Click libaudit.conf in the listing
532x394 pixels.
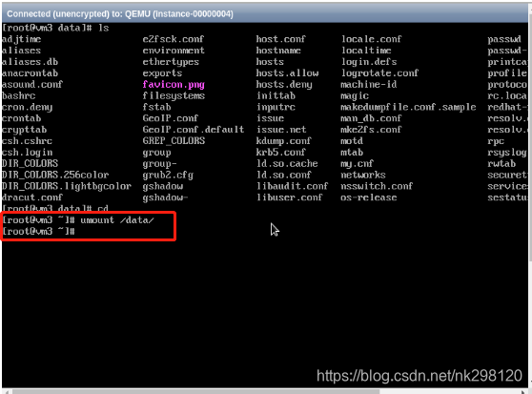pyautogui.click(x=292, y=186)
